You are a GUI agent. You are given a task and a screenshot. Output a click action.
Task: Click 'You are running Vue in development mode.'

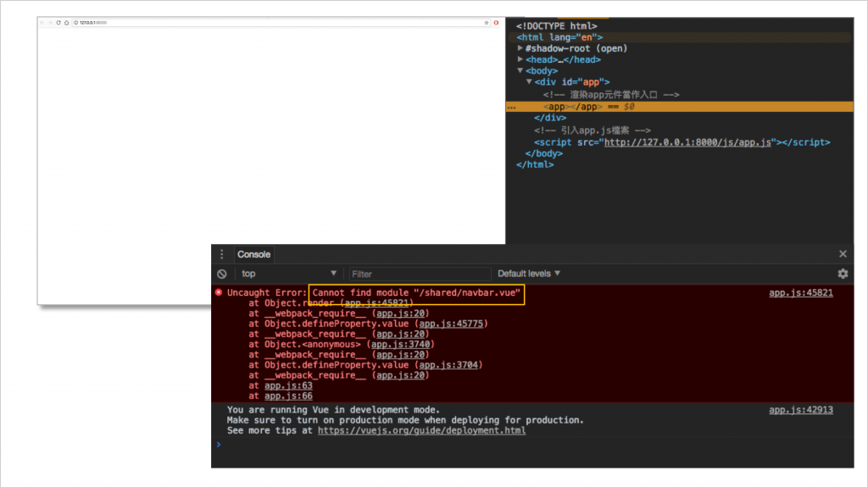point(333,409)
